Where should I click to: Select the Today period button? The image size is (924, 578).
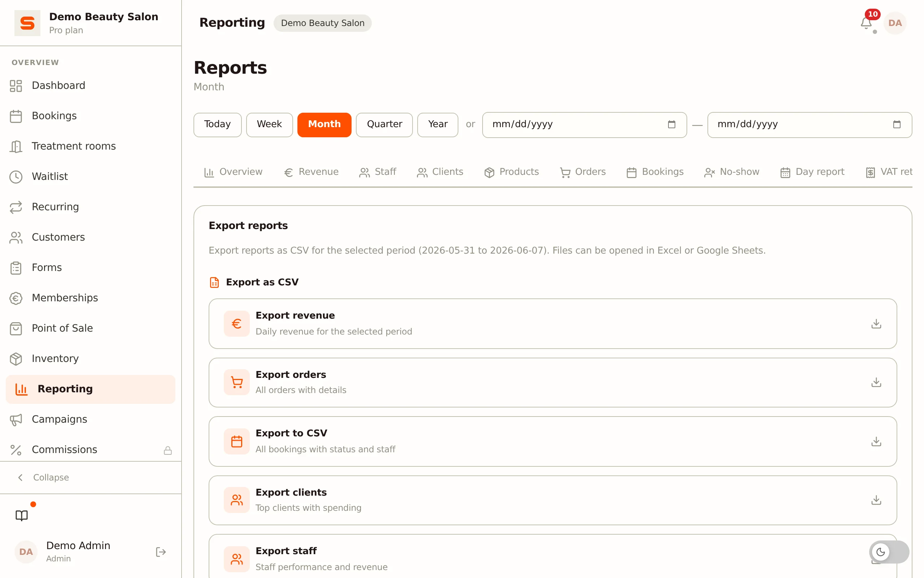pos(217,125)
